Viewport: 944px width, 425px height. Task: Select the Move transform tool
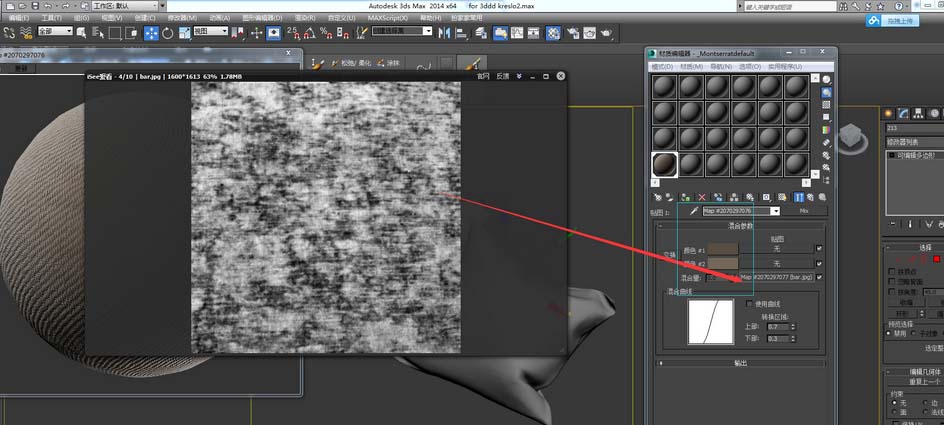pos(152,32)
